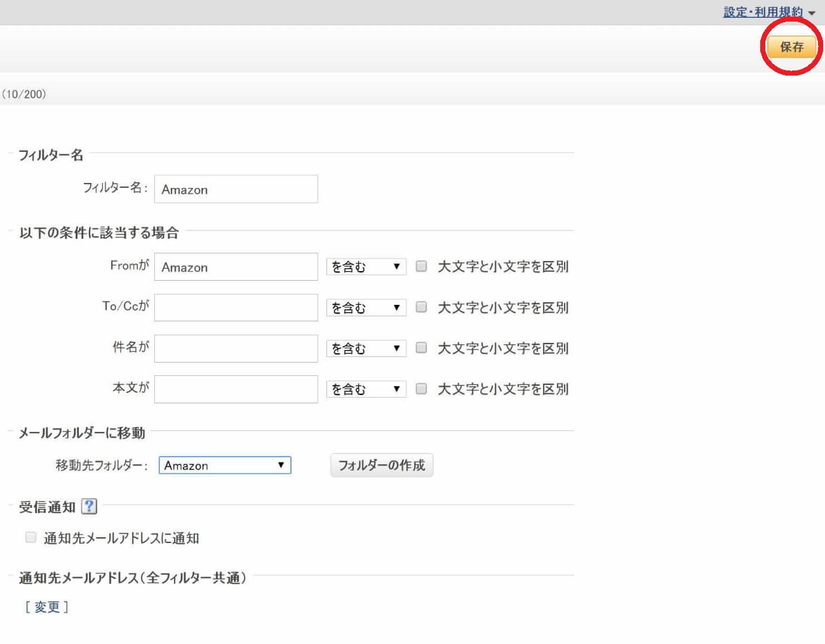Enable case-sensitive checkbox for 本文が row
Screen dimensions: 825x644
421,389
